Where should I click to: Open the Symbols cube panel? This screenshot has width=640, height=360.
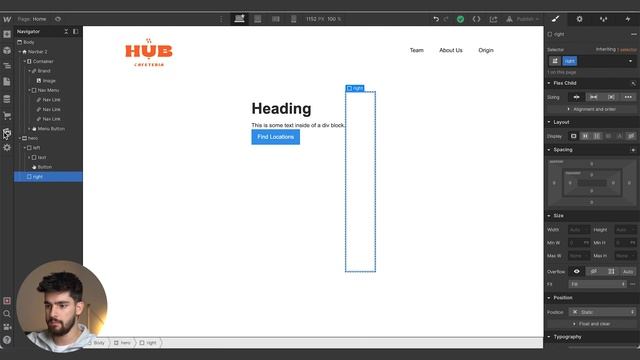click(x=7, y=50)
